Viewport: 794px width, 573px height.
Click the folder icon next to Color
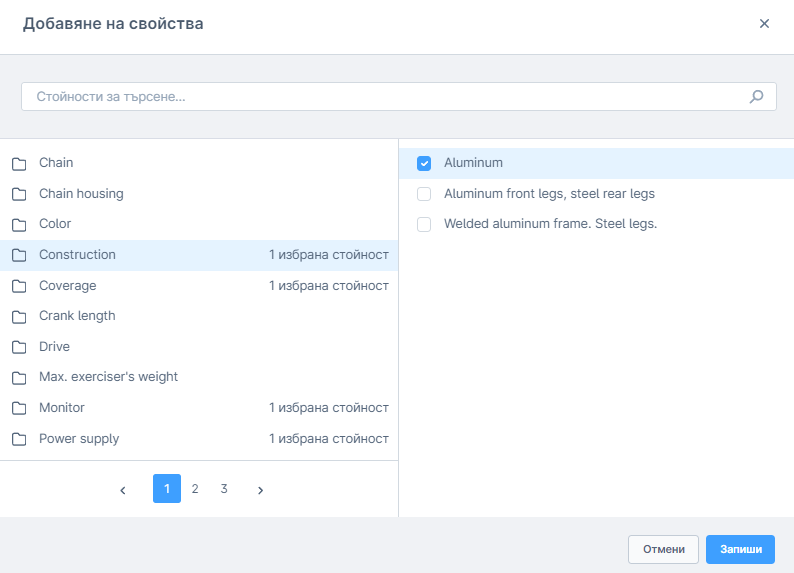coord(19,224)
